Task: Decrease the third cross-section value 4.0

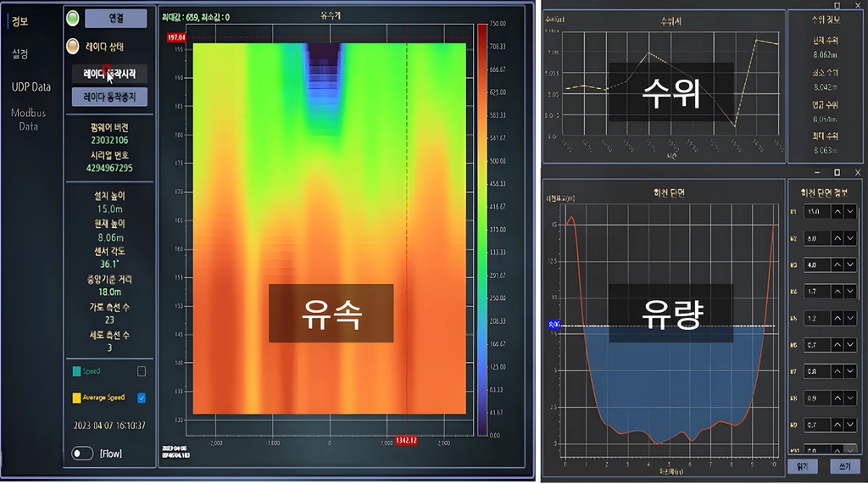Action: 850,264
